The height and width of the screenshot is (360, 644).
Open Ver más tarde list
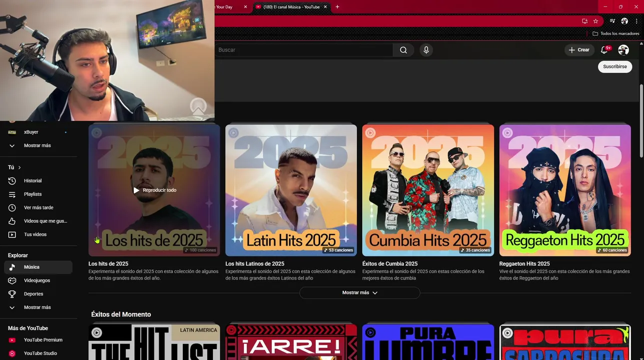tap(38, 207)
